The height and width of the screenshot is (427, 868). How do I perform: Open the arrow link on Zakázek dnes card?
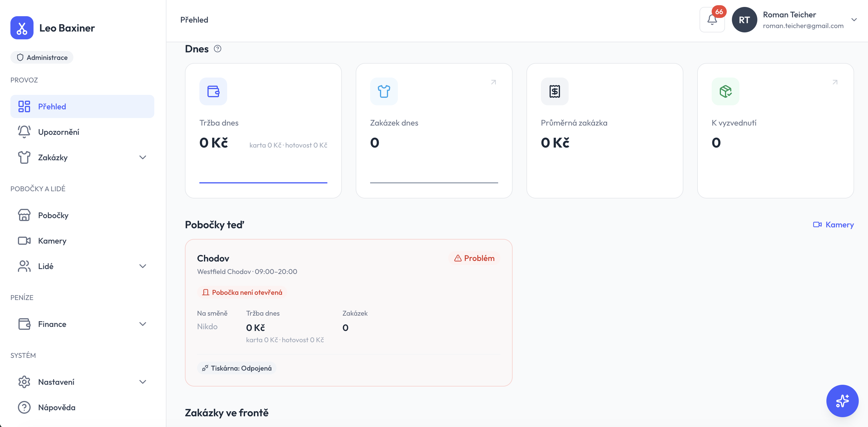pyautogui.click(x=493, y=82)
